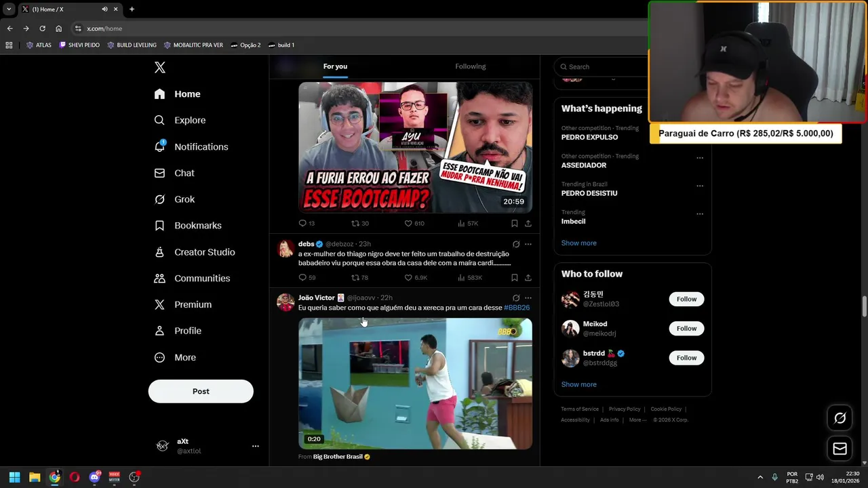The width and height of the screenshot is (868, 488).
Task: Play the Furia bootcamp video thumbnail
Action: (x=415, y=147)
